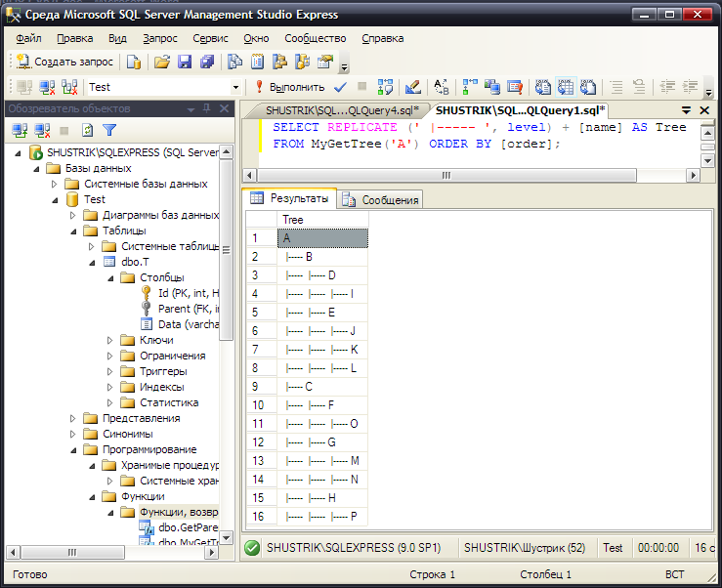The image size is (722, 588).
Task: Collapse the Таблицы folder
Action: [73, 231]
